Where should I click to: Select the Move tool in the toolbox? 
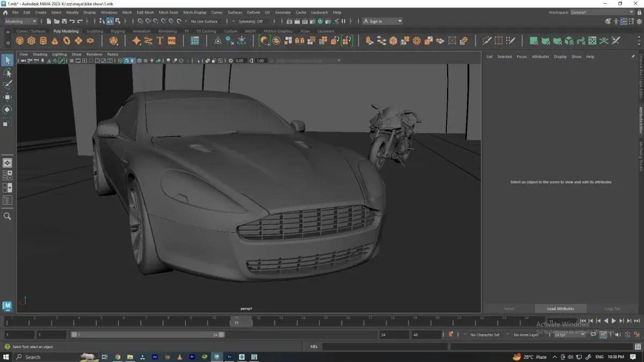(x=8, y=97)
